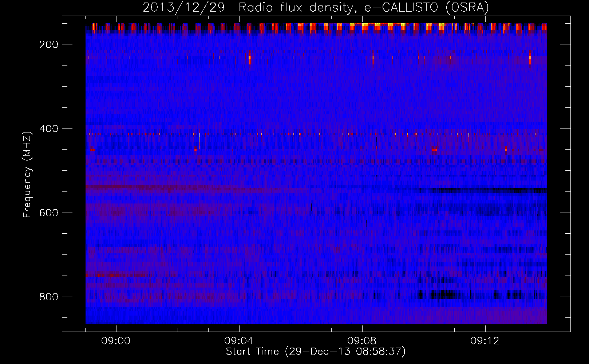Click the 09:00 time tick label
The width and height of the screenshot is (589, 364).
click(x=116, y=341)
